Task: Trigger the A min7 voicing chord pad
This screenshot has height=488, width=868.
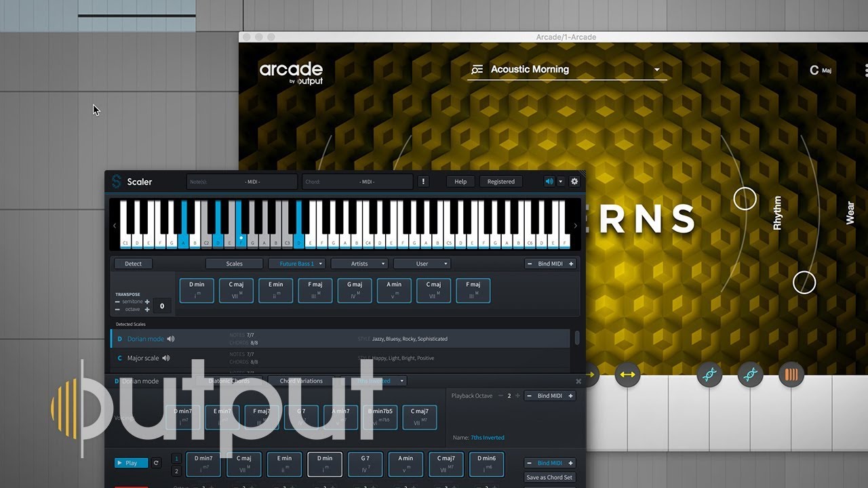Action: click(340, 418)
